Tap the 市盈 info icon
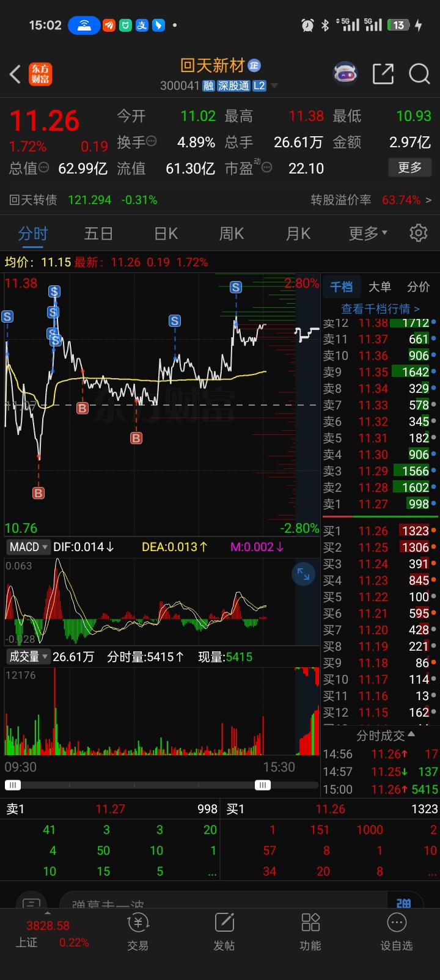The height and width of the screenshot is (980, 440). [266, 167]
